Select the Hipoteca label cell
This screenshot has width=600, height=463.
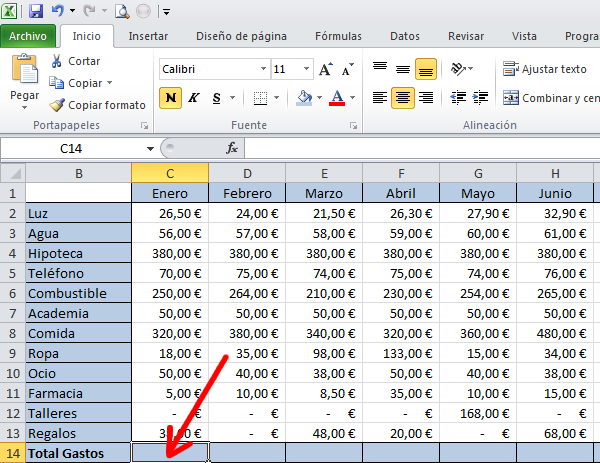pyautogui.click(x=78, y=253)
